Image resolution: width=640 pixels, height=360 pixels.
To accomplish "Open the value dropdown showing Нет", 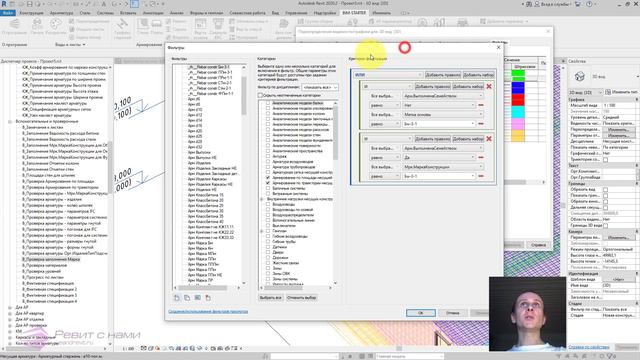I will (439, 105).
